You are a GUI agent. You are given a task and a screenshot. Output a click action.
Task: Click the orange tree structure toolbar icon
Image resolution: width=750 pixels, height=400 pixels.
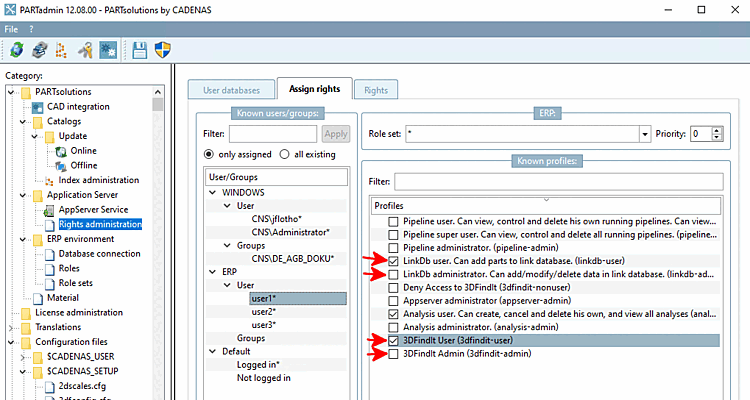pos(61,50)
